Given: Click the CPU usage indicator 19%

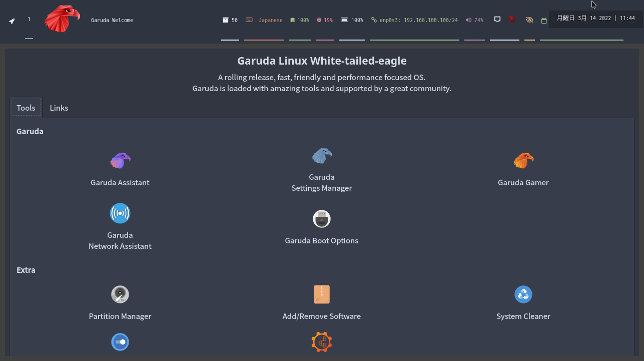Looking at the screenshot, I should [325, 20].
